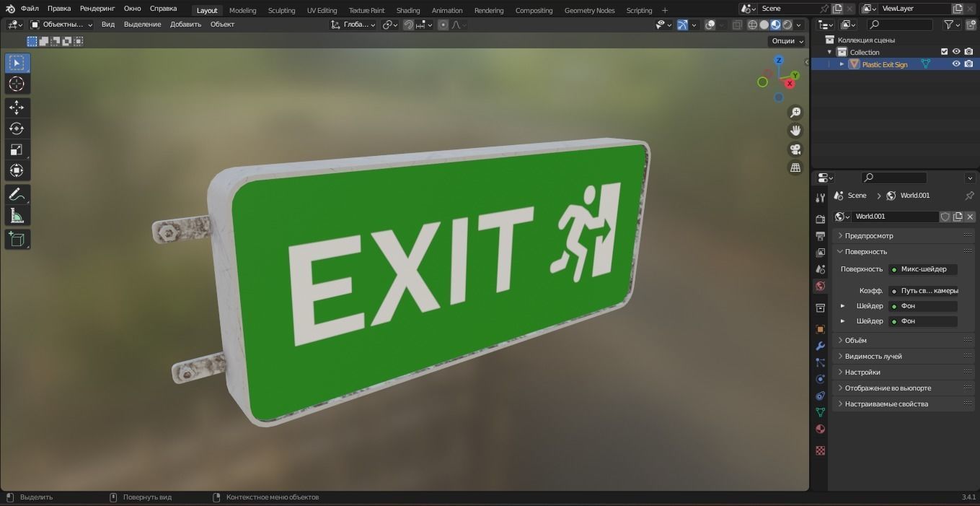This screenshot has width=980, height=506.
Task: Click the Путь св… камеры factor button
Action: tap(923, 291)
